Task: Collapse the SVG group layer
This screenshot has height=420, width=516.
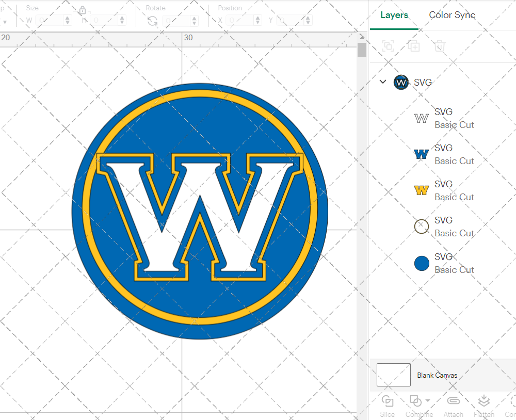Action: coord(383,82)
